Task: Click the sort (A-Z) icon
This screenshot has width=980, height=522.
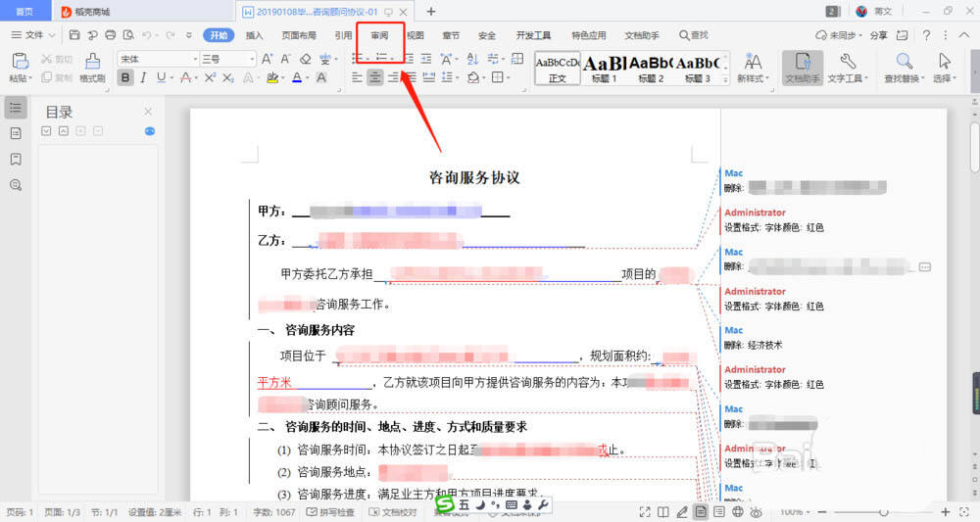Action: (472, 59)
